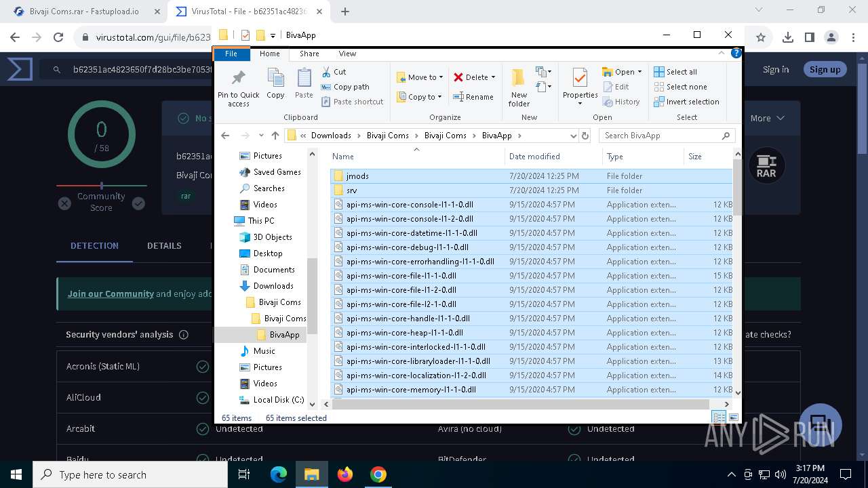The height and width of the screenshot is (488, 868).
Task: Click the Copy ribbon icon
Action: 275,79
